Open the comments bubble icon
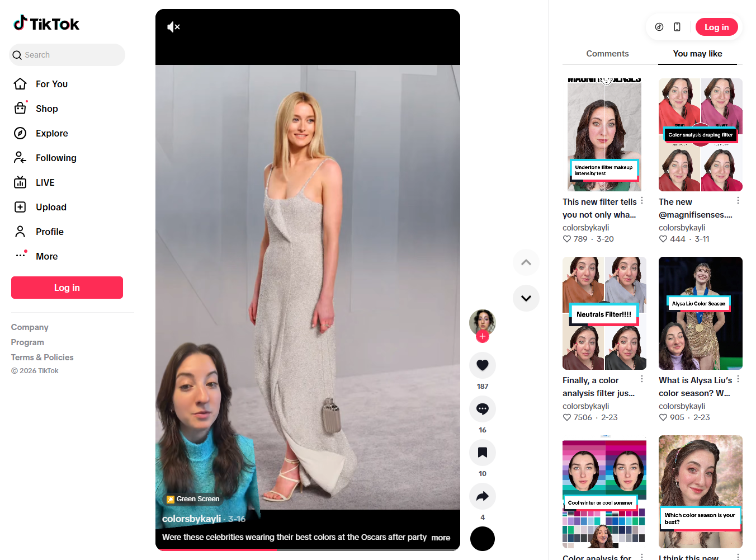This screenshot has width=756, height=560. tap(482, 409)
